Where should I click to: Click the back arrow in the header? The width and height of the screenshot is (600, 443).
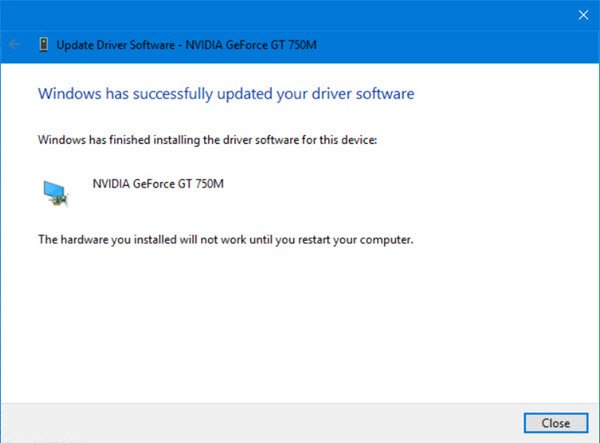coord(15,44)
